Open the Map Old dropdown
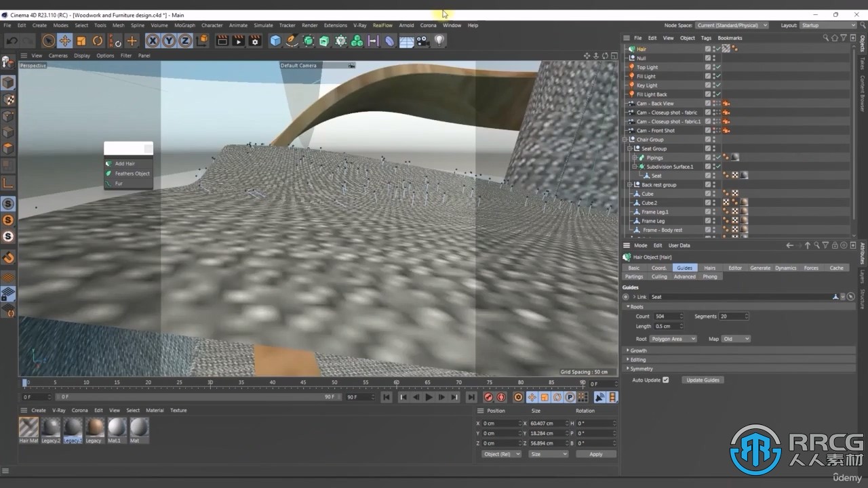This screenshot has width=868, height=488. [x=736, y=339]
